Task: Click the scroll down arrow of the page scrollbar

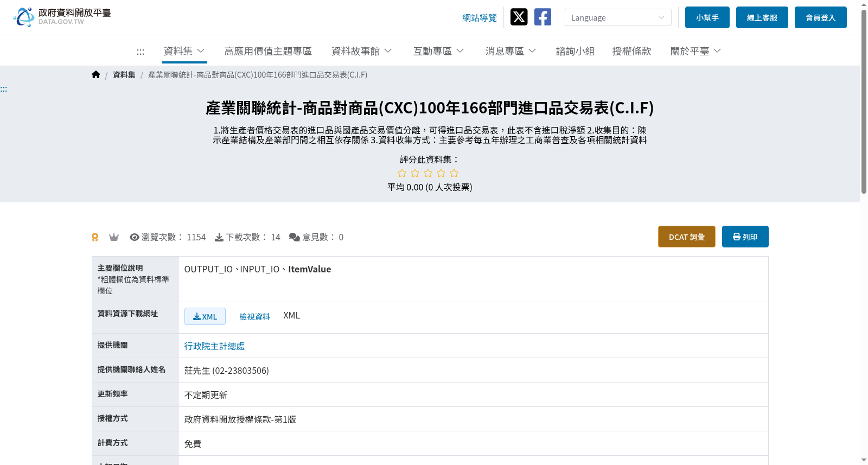Action: point(864,461)
